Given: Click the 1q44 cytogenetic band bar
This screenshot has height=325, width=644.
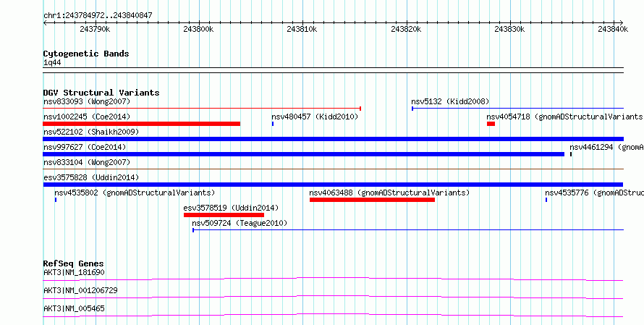Looking at the screenshot, I should (333, 70).
